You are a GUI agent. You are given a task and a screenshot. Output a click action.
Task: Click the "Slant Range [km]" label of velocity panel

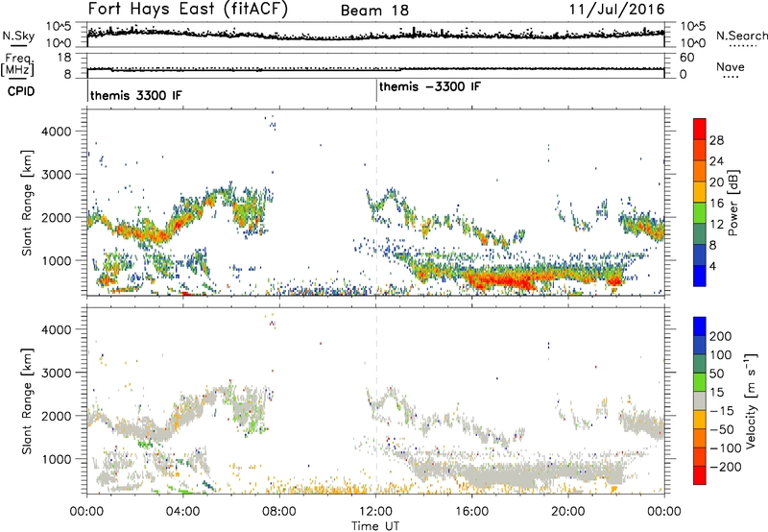point(27,401)
